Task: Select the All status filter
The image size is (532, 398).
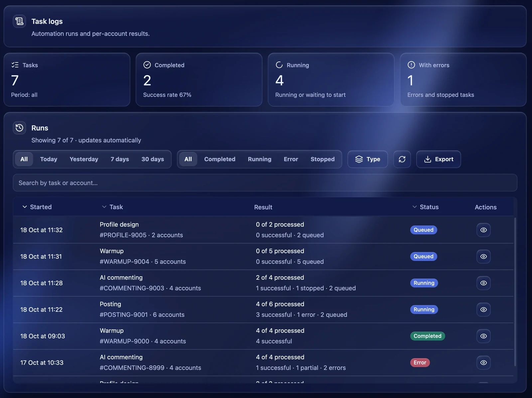Action: 188,159
